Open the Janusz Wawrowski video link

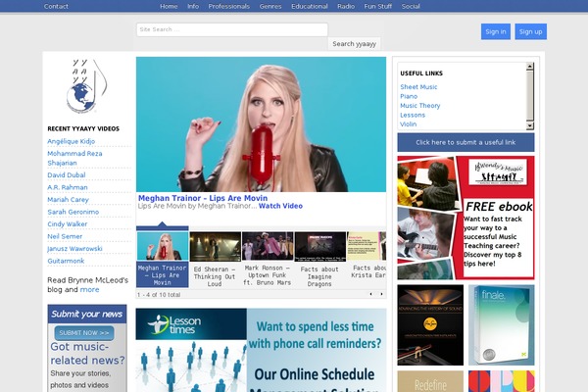[x=74, y=248]
